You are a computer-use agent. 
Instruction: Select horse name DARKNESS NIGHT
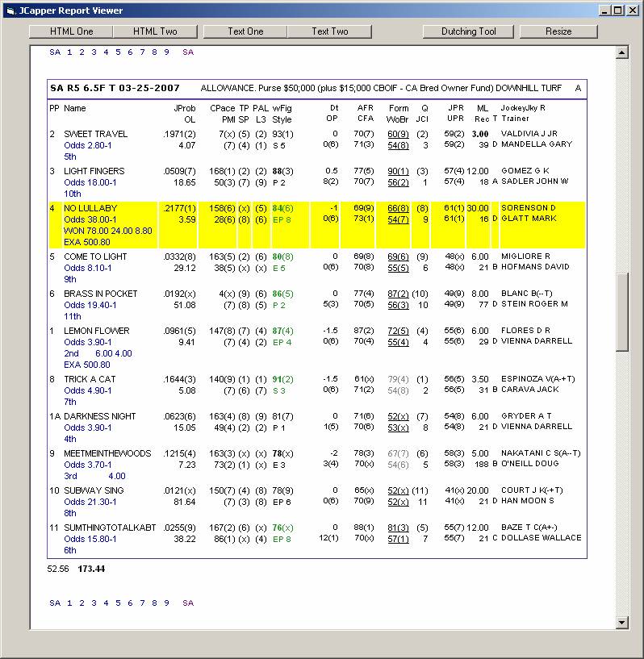[99, 416]
